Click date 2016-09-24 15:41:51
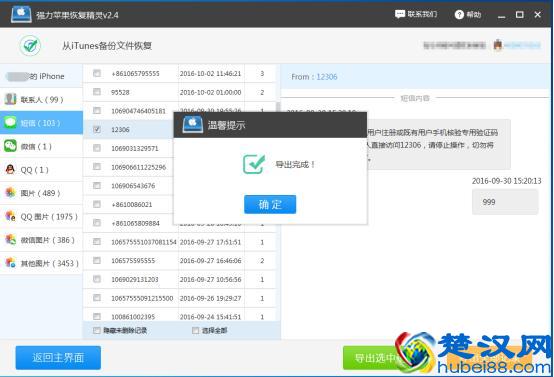Viewport: 554px width, 377px height. (210, 317)
